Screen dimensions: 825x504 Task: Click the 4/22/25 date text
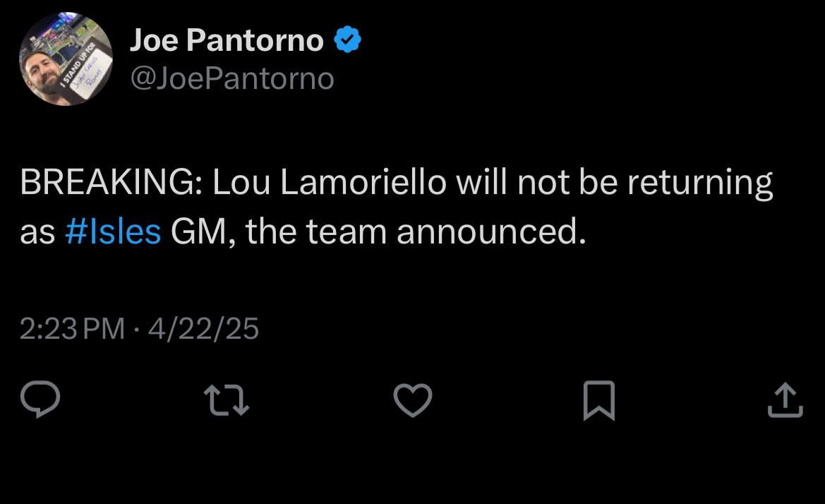205,327
